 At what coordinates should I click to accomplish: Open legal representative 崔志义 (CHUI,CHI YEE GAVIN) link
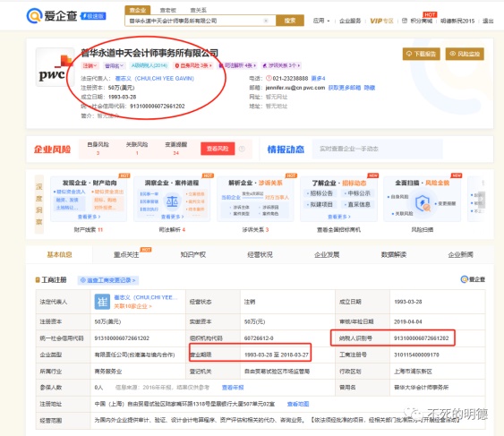[155, 78]
